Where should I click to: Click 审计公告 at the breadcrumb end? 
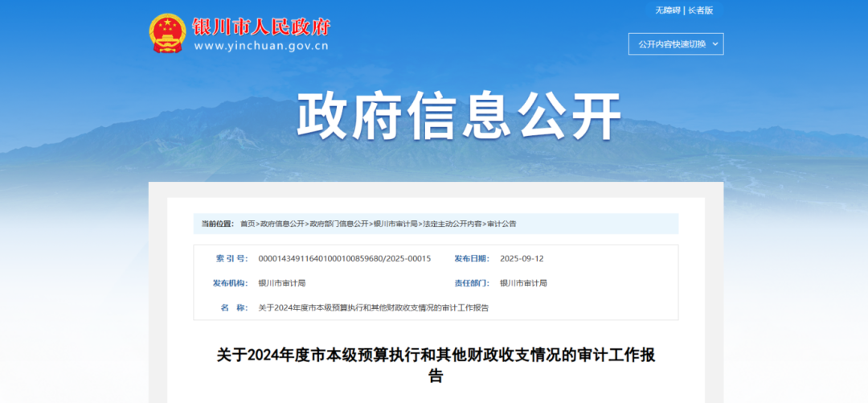click(x=502, y=224)
